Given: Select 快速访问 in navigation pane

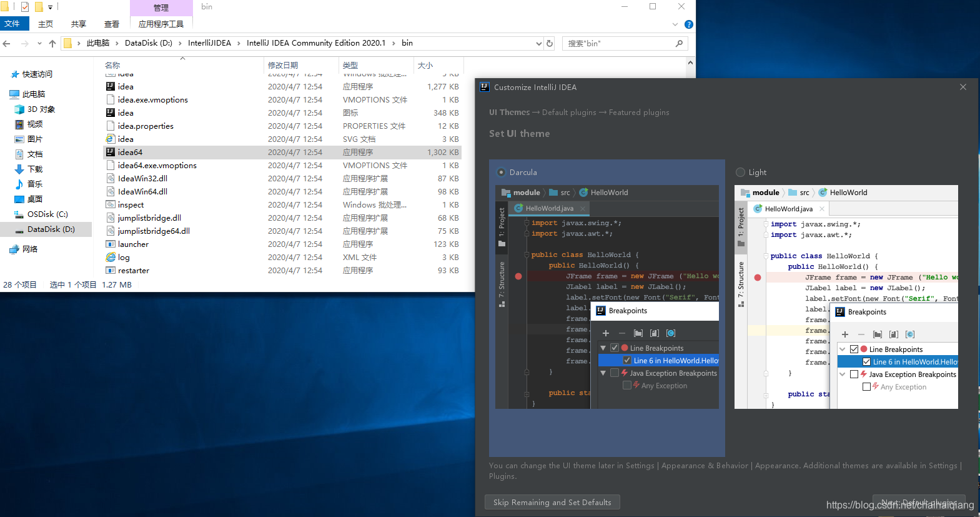Looking at the screenshot, I should click(37, 74).
